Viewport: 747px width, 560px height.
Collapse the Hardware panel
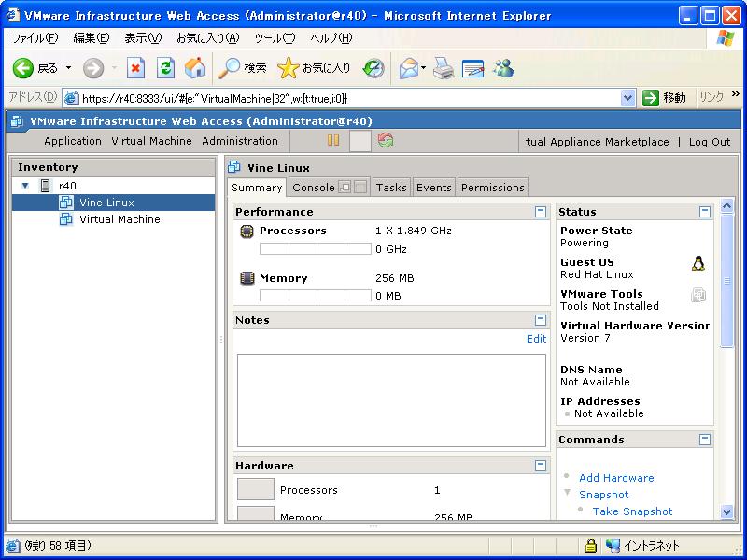tap(541, 465)
